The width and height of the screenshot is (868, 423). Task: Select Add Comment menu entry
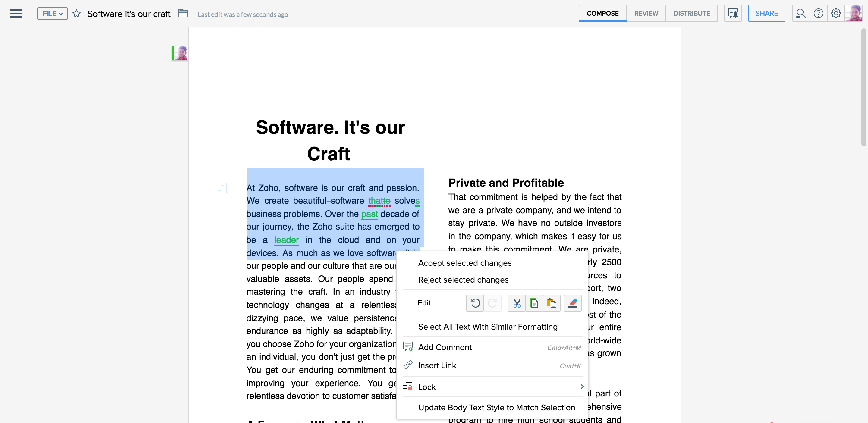point(445,347)
